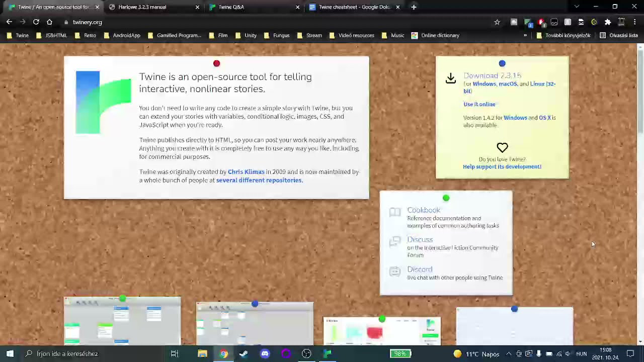The image size is (644, 362).
Task: Open the tab search dropdown arrow
Action: tap(577, 7)
